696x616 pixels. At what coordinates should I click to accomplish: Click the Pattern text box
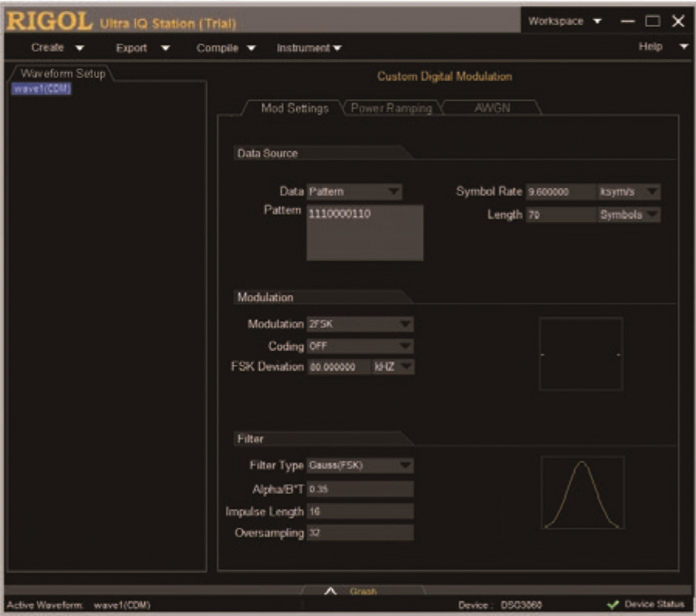pyautogui.click(x=365, y=233)
